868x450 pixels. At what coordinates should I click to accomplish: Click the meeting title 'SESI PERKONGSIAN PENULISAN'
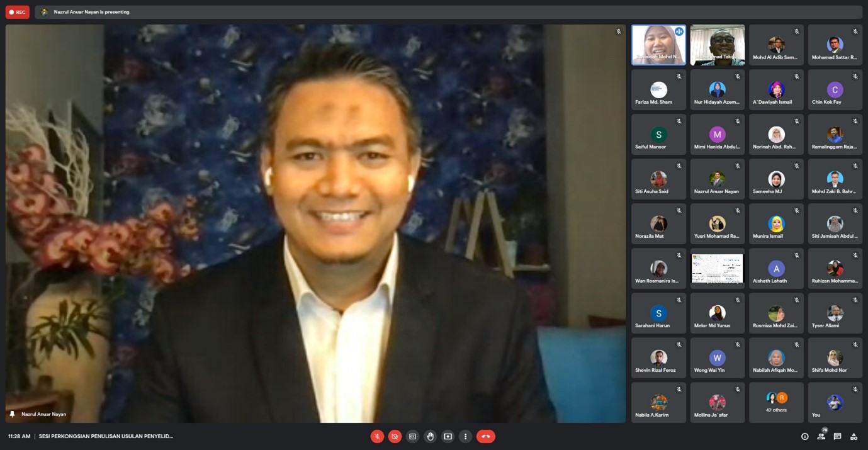(106, 436)
